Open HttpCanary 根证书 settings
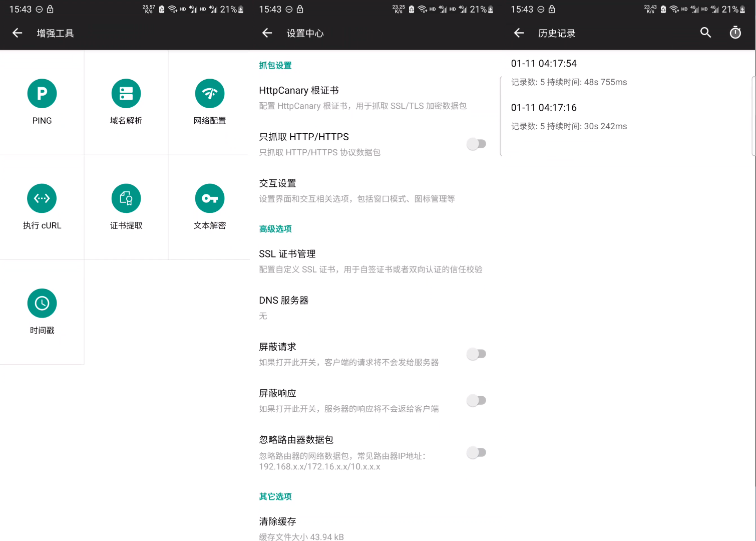 (362, 98)
